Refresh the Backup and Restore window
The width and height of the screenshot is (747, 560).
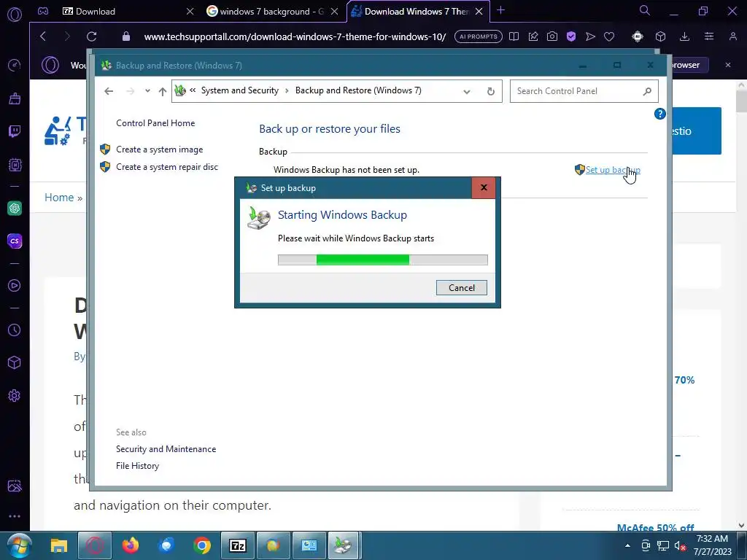click(491, 91)
